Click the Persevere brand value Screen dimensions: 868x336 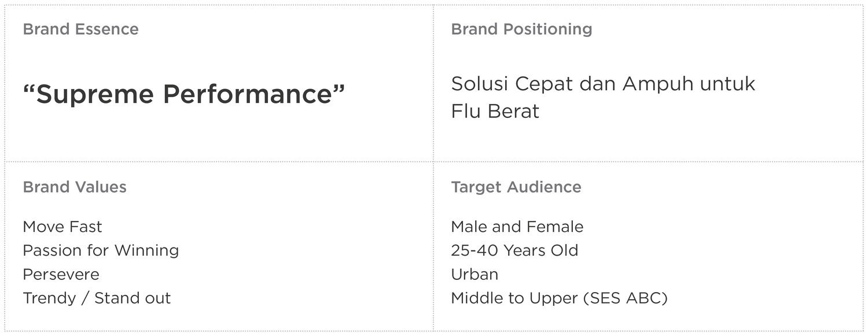coord(61,274)
